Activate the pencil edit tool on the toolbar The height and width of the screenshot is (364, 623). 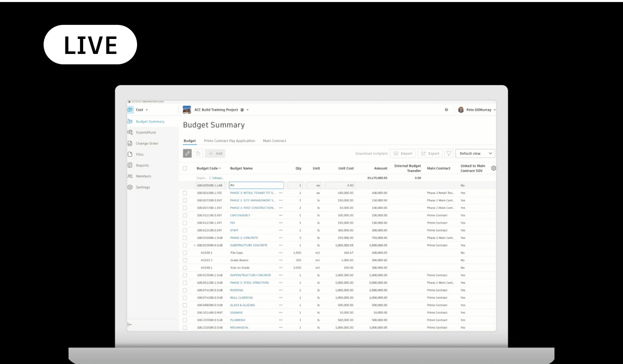point(187,153)
